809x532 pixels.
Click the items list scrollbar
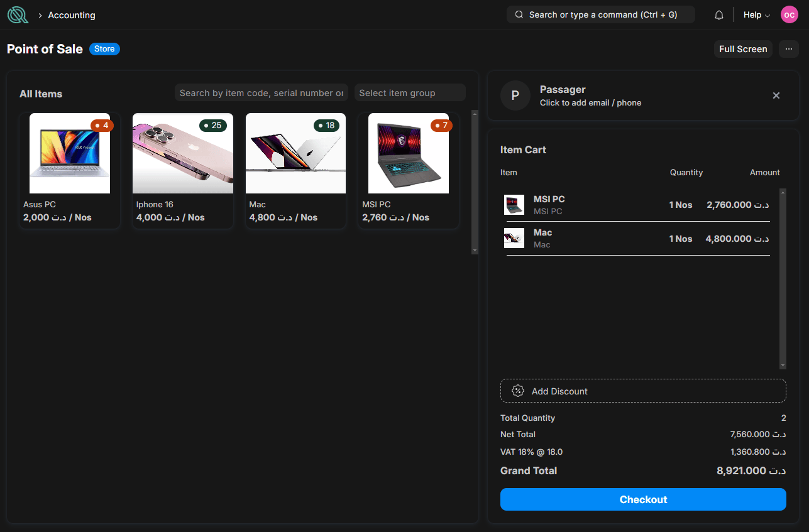[x=475, y=182]
